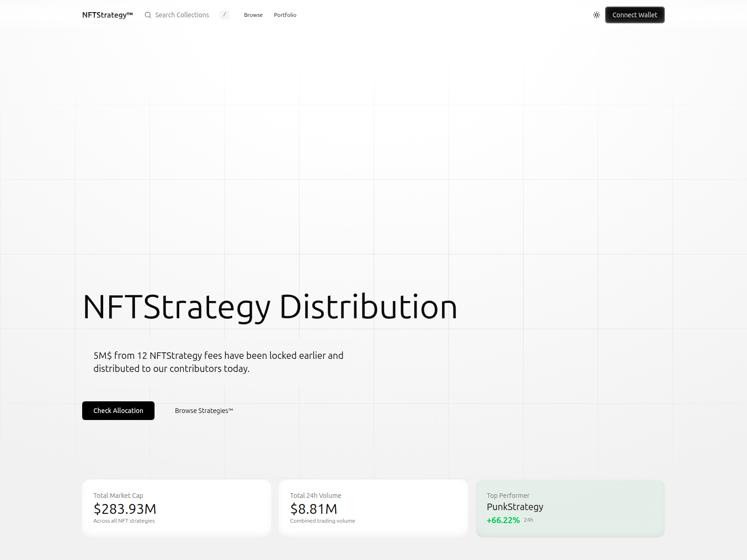The height and width of the screenshot is (560, 747).
Task: Select the Total 24h Volume card
Action: (373, 507)
